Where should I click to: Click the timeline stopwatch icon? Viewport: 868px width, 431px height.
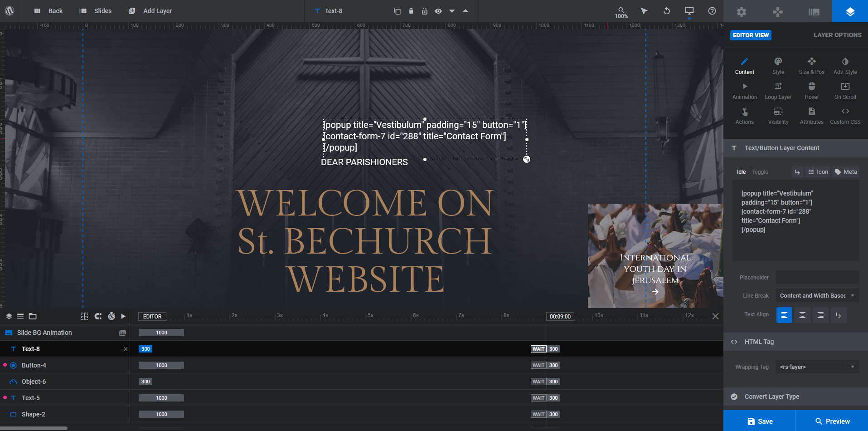(112, 316)
